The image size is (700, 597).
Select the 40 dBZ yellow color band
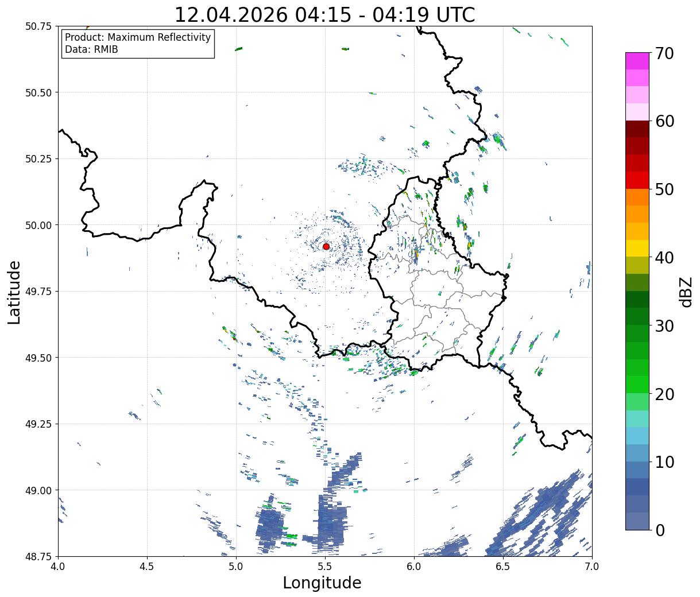tap(637, 248)
